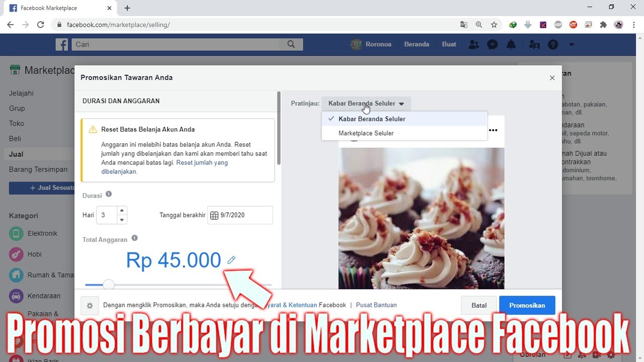The width and height of the screenshot is (644, 362).
Task: Click the Google Translate icon in address bar
Action: pyautogui.click(x=464, y=25)
